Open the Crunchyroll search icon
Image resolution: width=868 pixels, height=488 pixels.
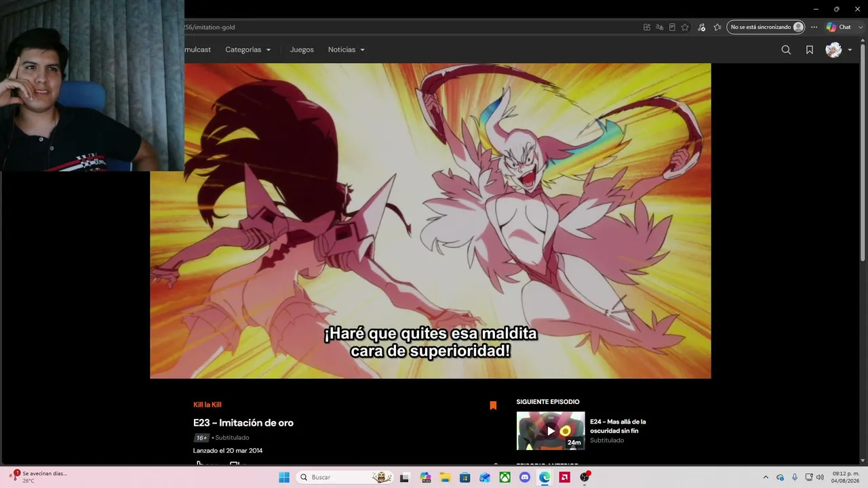[x=786, y=49]
